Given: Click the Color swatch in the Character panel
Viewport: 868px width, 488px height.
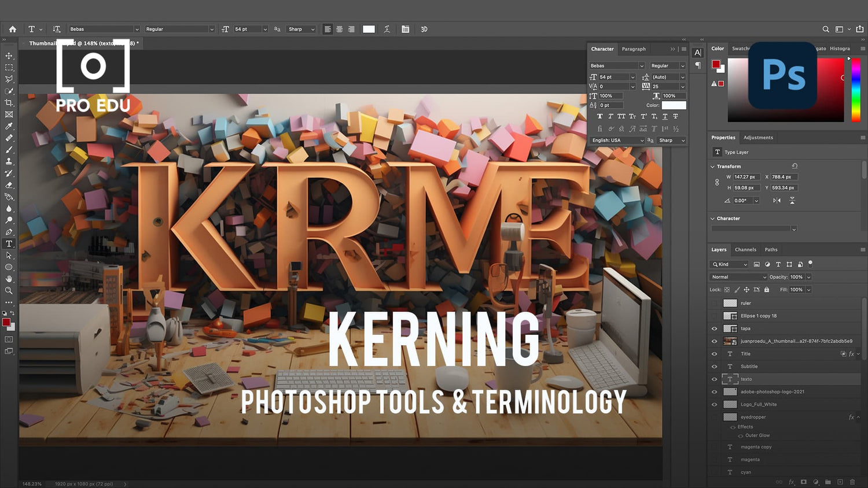Looking at the screenshot, I should 675,105.
